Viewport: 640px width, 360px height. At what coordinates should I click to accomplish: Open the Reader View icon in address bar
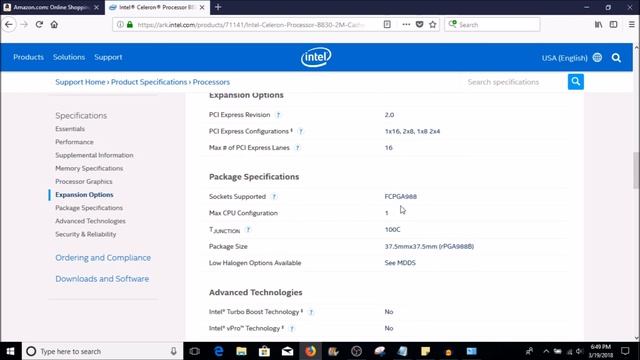(387, 24)
